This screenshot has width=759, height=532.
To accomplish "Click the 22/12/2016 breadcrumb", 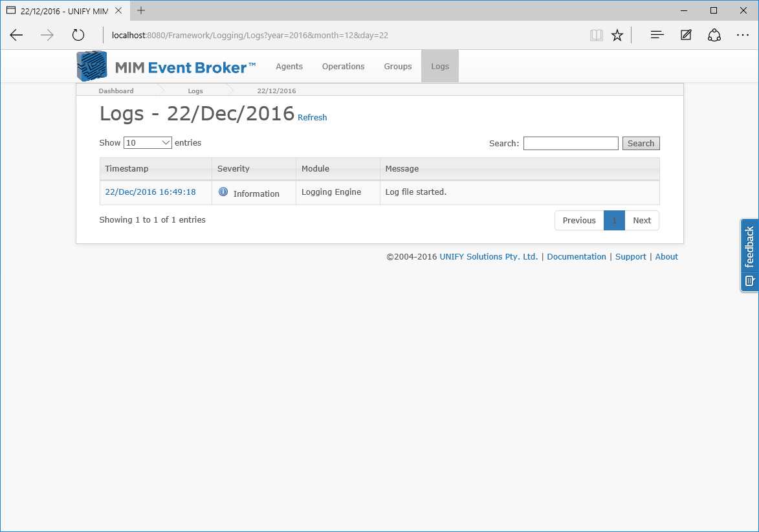I will 276,91.
